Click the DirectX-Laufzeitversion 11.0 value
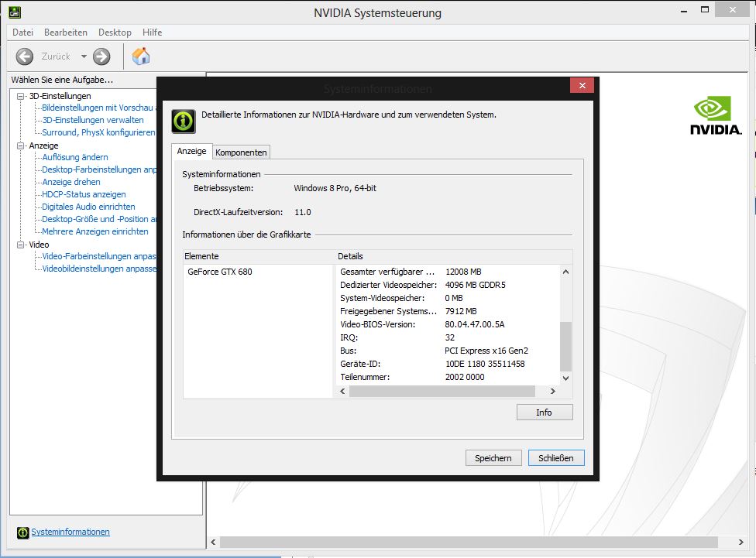Image resolution: width=756 pixels, height=558 pixels. pos(303,212)
